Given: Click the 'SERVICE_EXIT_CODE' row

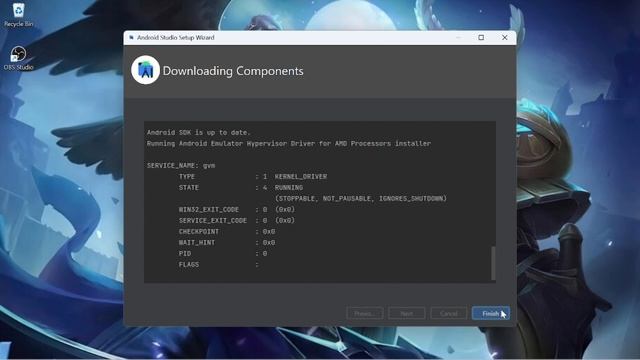Looking at the screenshot, I should coord(236,220).
